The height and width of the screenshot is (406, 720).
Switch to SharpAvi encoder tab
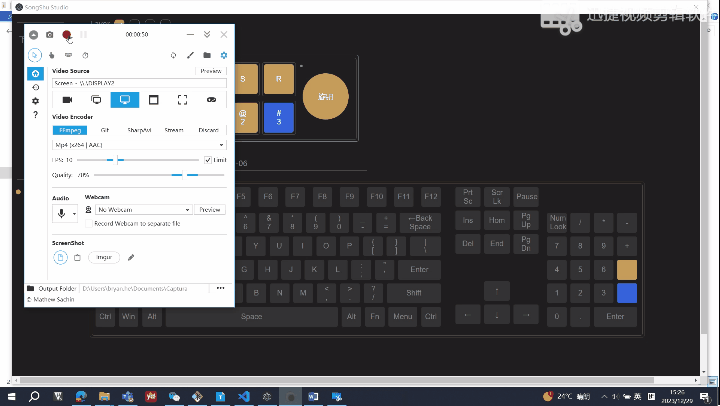(x=139, y=130)
